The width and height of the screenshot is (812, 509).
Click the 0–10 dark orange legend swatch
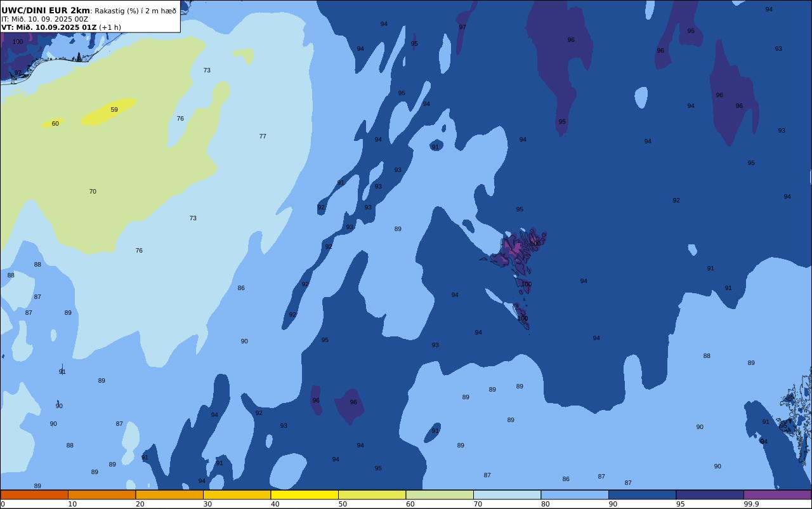click(x=34, y=494)
